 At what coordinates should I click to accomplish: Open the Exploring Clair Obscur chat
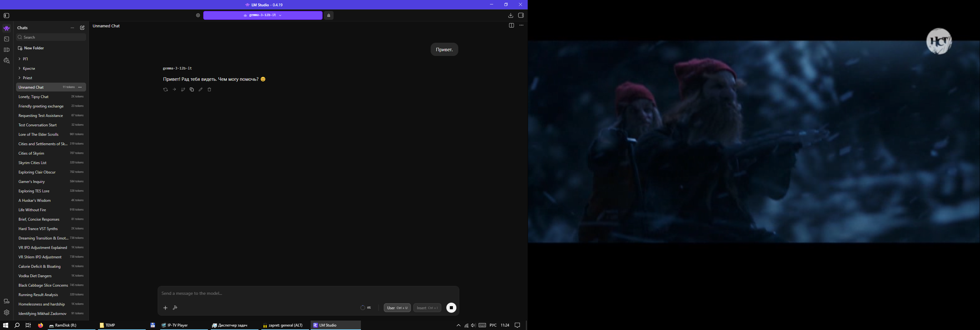pyautogui.click(x=51, y=173)
